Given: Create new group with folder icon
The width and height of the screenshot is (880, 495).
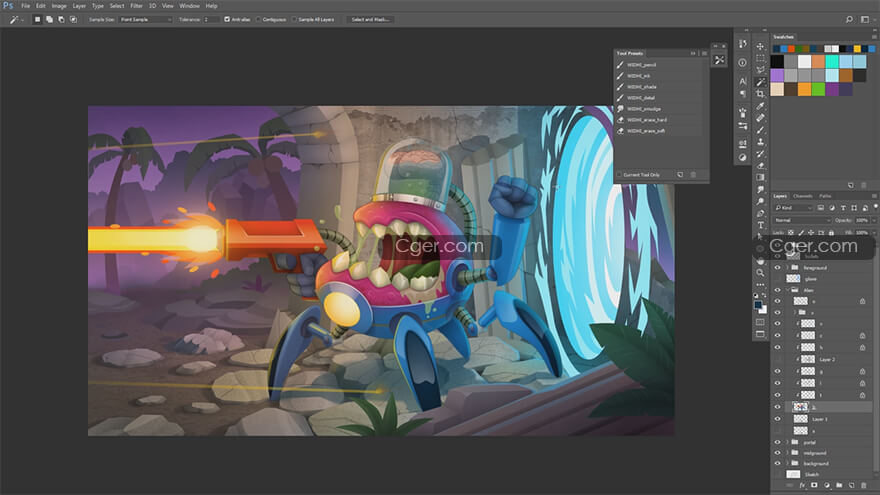Looking at the screenshot, I should click(x=839, y=485).
